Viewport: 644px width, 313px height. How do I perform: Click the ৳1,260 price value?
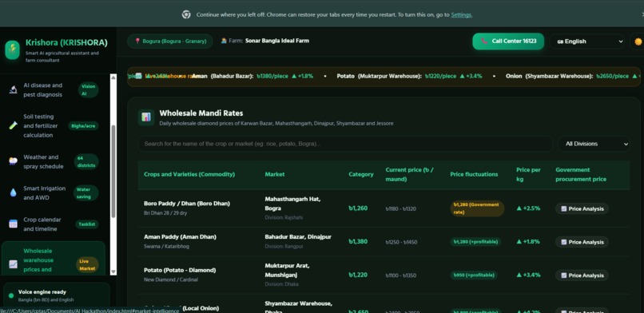click(358, 208)
